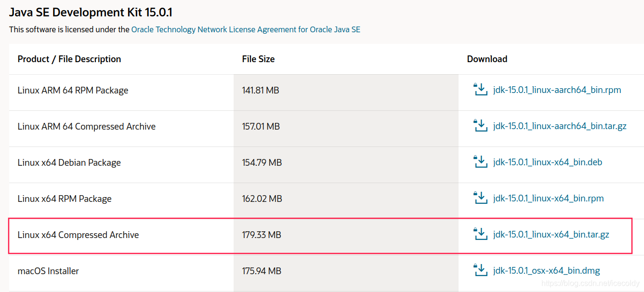Click download icon for jdk-15.0.1_osx-x64_bin.dmg

point(481,270)
